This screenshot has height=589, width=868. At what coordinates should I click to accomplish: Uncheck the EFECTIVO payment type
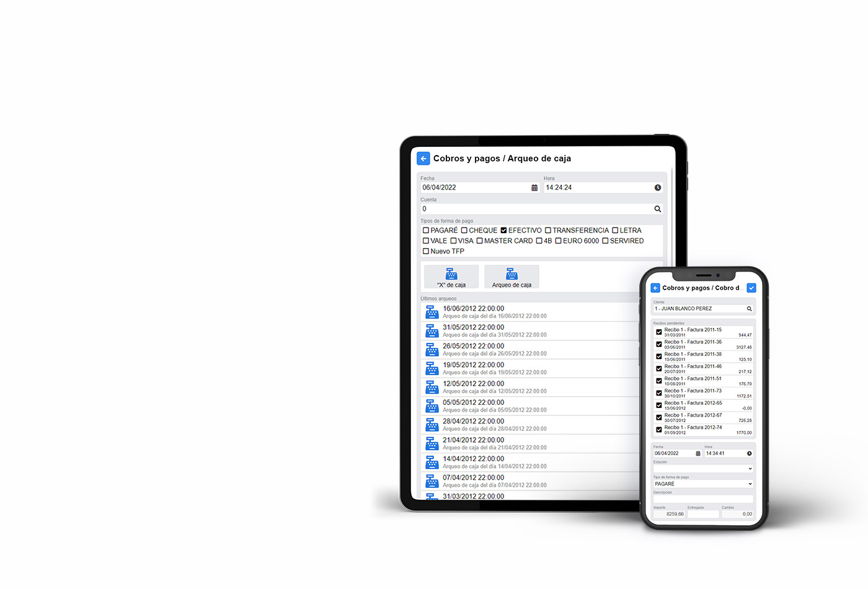pos(504,231)
